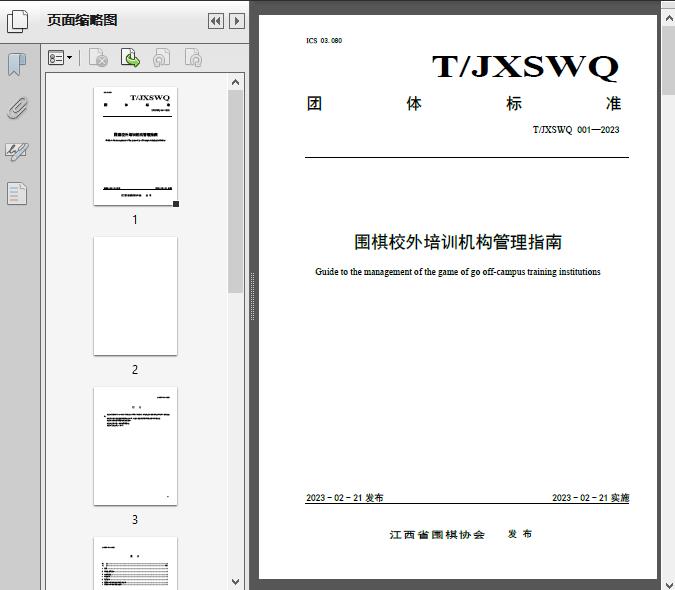
Task: Click the rotate pages clockwise icon
Action: 193,58
